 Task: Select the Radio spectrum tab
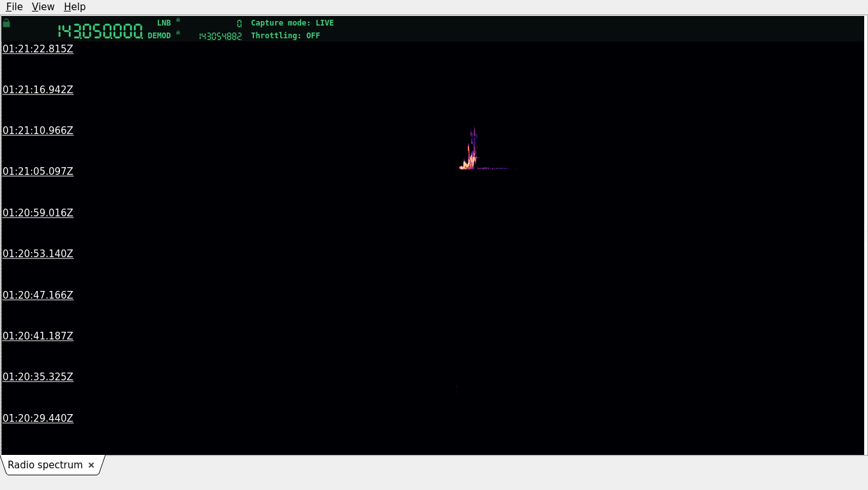click(x=45, y=465)
